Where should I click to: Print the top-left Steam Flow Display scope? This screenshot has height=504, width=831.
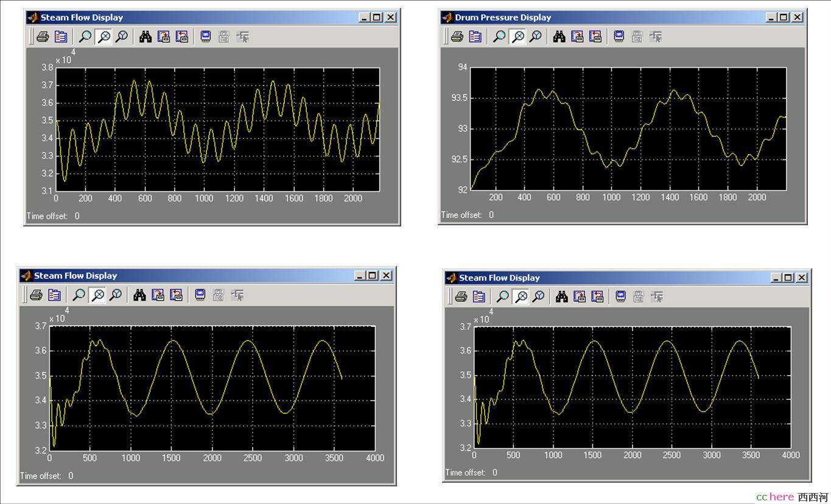[x=43, y=37]
